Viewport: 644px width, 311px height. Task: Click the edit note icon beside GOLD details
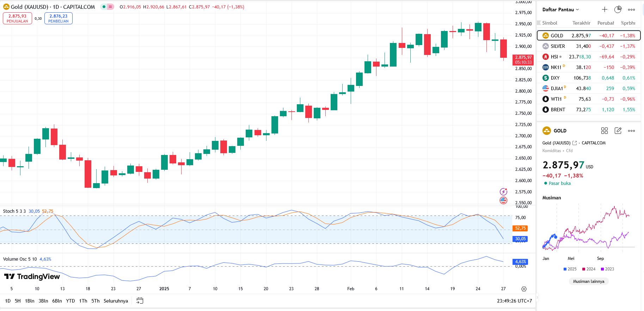click(x=618, y=131)
